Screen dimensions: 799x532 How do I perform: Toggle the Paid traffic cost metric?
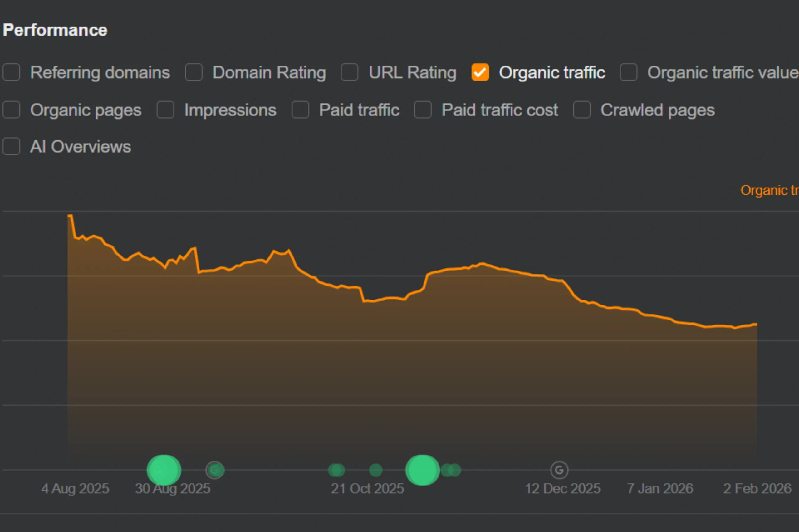[423, 110]
